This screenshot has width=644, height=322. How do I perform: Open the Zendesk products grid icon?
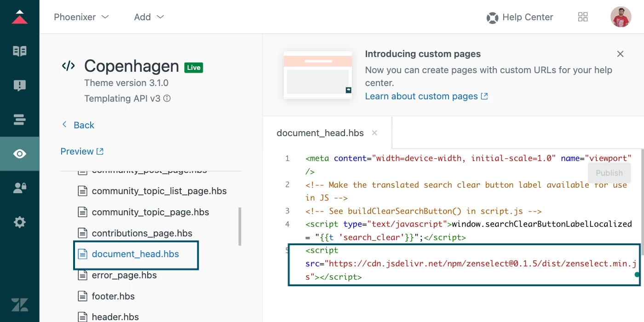pyautogui.click(x=583, y=17)
